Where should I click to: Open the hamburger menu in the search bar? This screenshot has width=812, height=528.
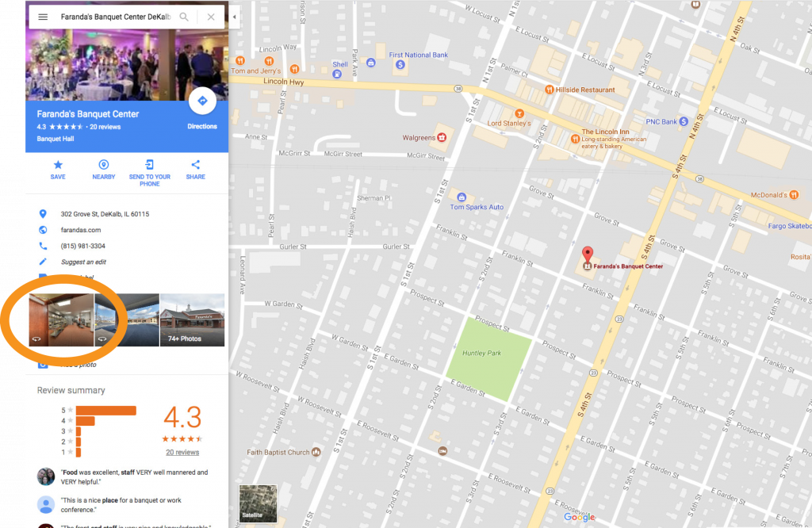point(43,17)
